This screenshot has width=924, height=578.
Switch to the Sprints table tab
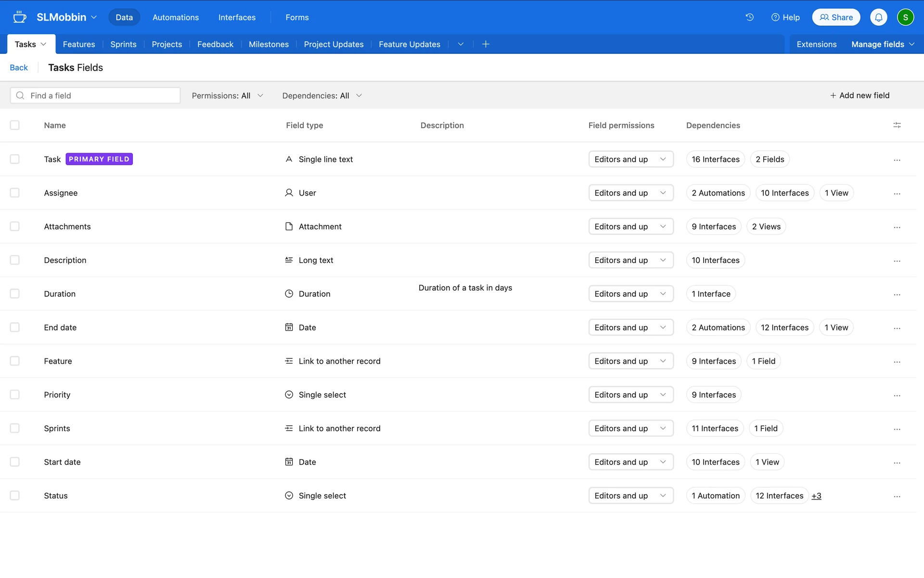point(123,44)
